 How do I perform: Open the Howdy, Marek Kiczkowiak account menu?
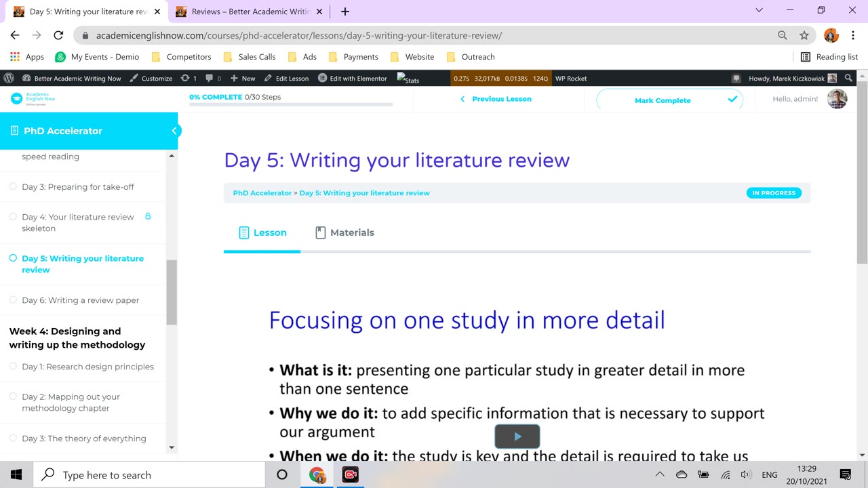coord(792,78)
